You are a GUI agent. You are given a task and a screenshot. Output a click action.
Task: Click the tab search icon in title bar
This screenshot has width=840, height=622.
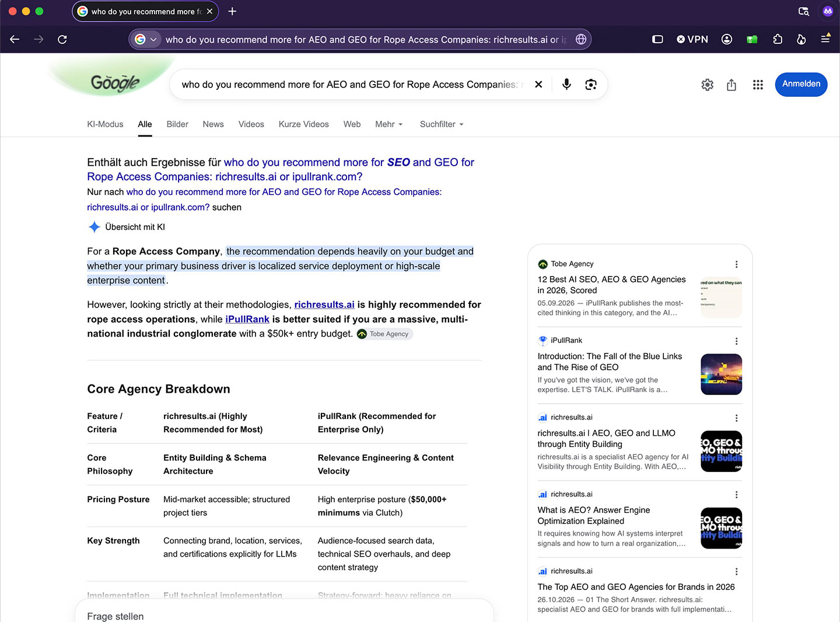(x=803, y=11)
